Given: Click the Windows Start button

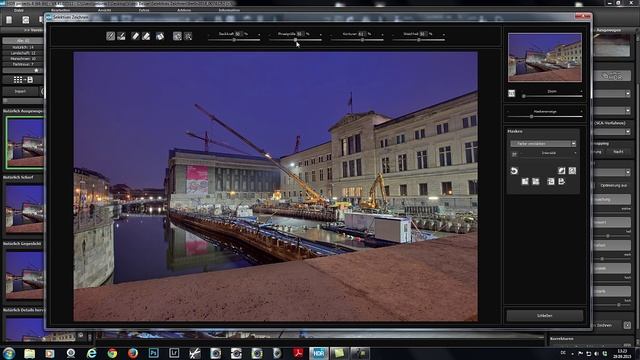Looking at the screenshot, I should (9, 353).
